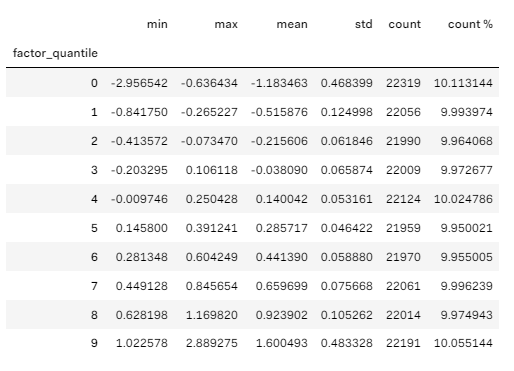Select the count column header
Screen dimensions: 514x371
pyautogui.click(x=405, y=24)
